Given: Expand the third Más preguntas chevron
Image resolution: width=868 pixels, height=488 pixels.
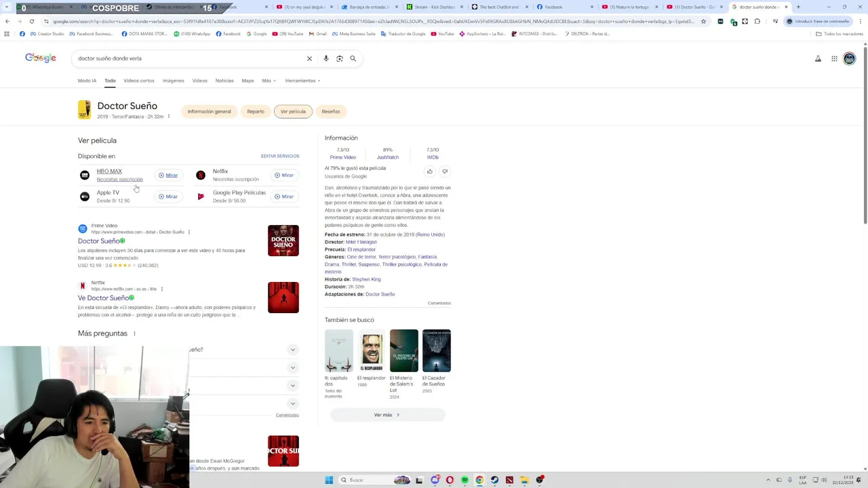Looking at the screenshot, I should click(293, 386).
